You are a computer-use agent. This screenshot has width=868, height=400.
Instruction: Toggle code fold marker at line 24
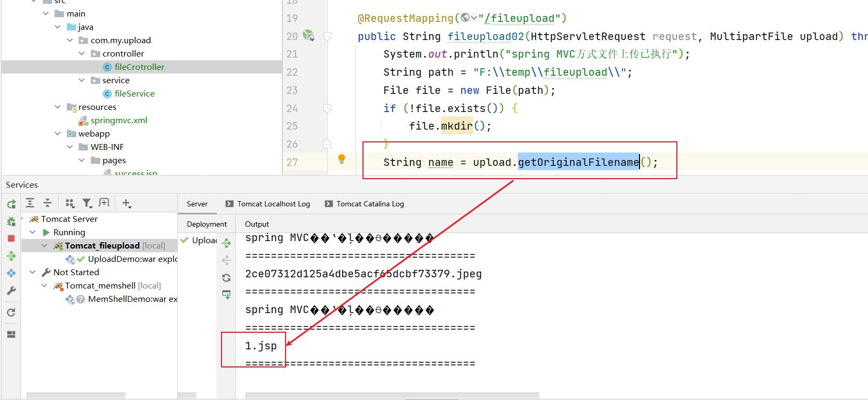[x=328, y=108]
